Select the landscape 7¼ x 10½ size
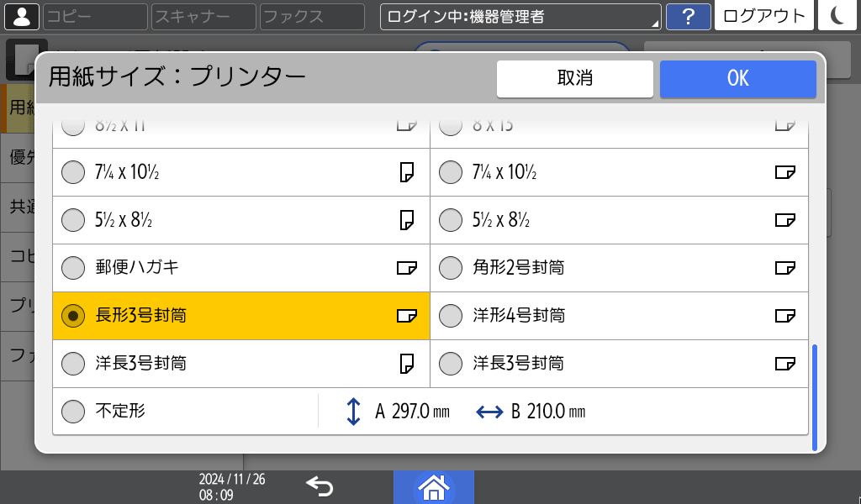 tap(451, 172)
